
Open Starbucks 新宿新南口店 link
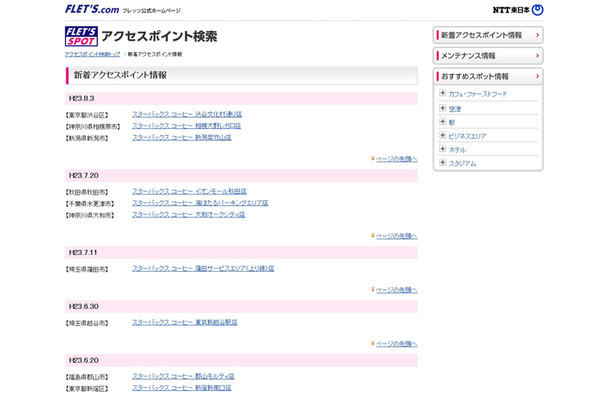tap(182, 388)
